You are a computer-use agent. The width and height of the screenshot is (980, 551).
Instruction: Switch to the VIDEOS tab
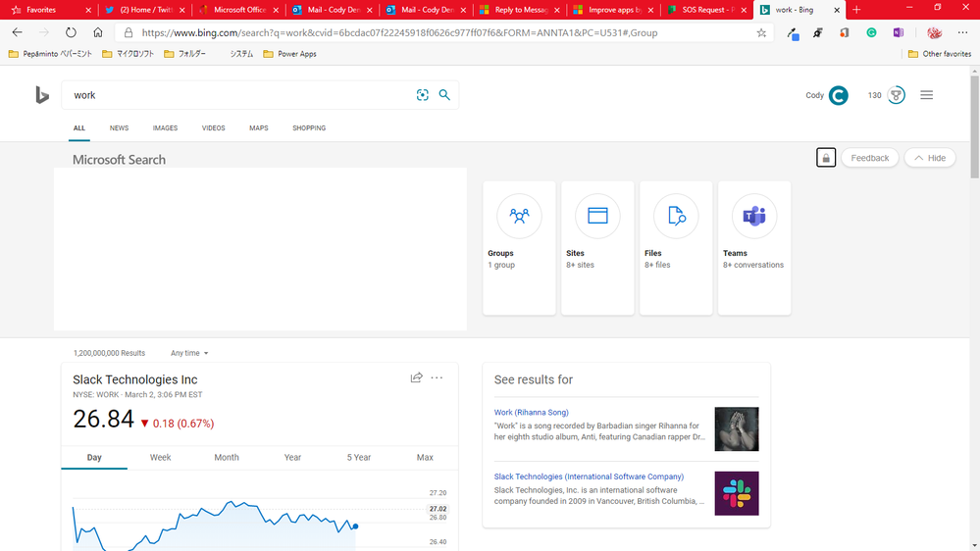(x=213, y=128)
